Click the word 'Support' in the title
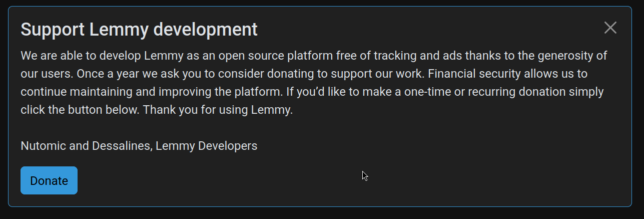 53,30
